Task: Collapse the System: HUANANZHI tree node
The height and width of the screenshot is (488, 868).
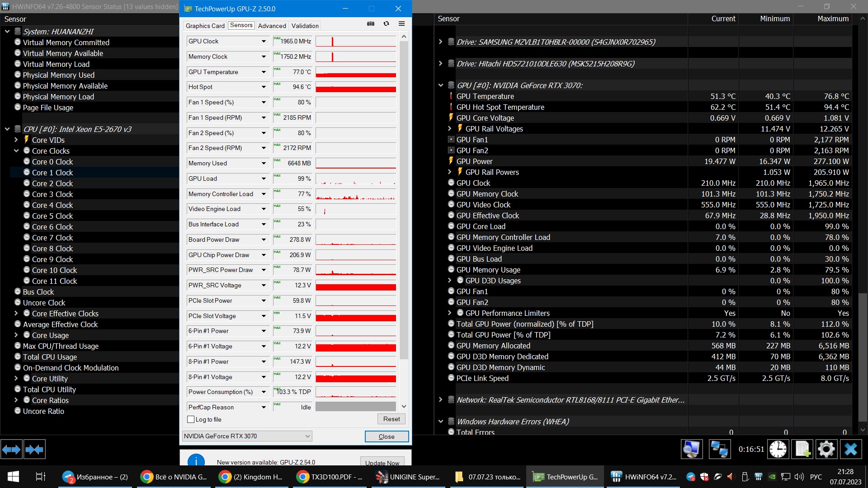Action: (7, 31)
